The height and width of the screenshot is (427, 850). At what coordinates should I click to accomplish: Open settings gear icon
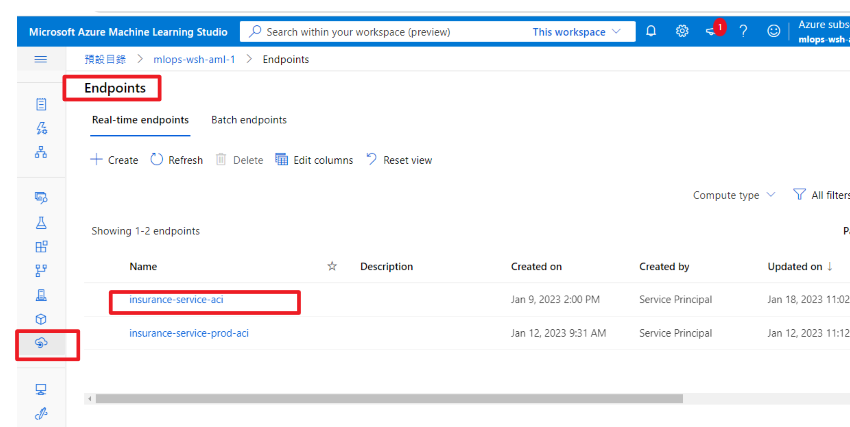(x=682, y=31)
